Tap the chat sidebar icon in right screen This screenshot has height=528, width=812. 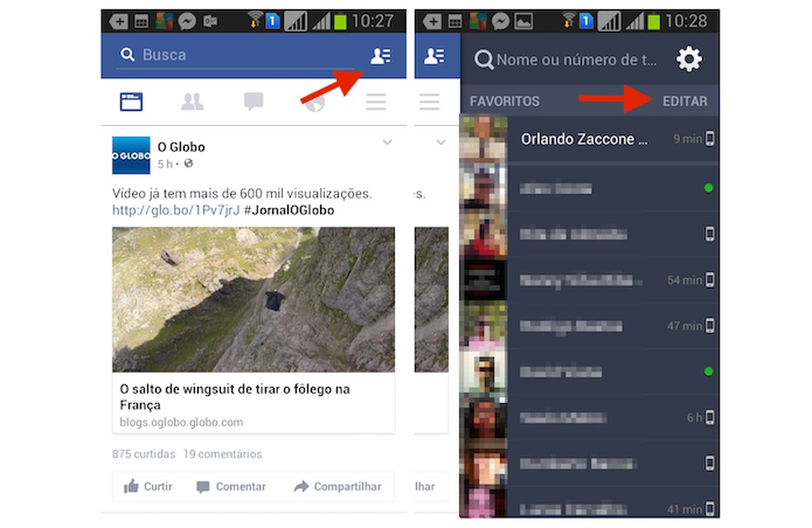click(x=435, y=56)
